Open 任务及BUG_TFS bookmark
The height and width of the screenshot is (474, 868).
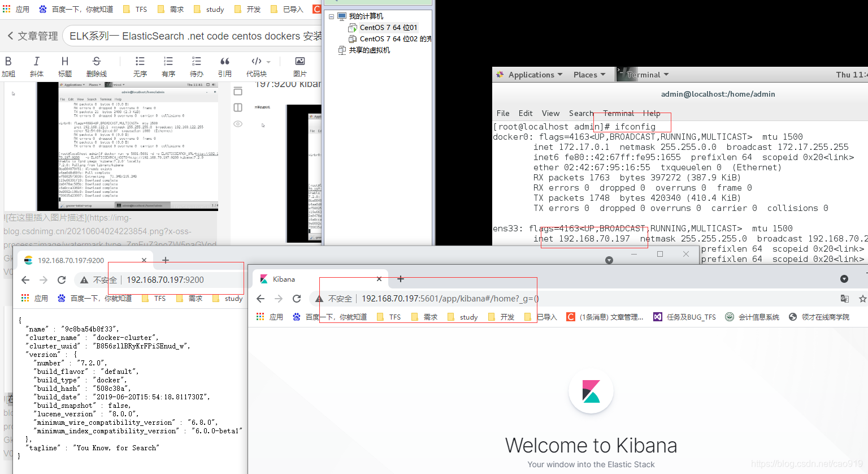tap(685, 317)
